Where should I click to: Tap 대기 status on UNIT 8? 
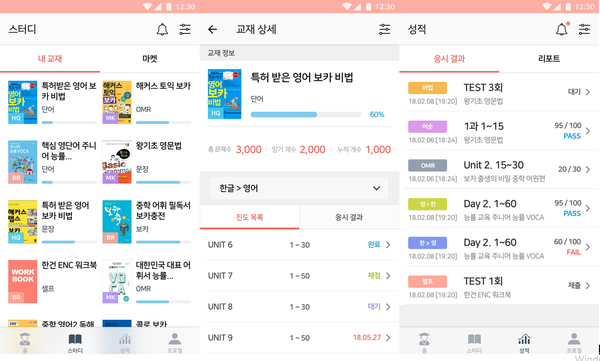coord(374,307)
